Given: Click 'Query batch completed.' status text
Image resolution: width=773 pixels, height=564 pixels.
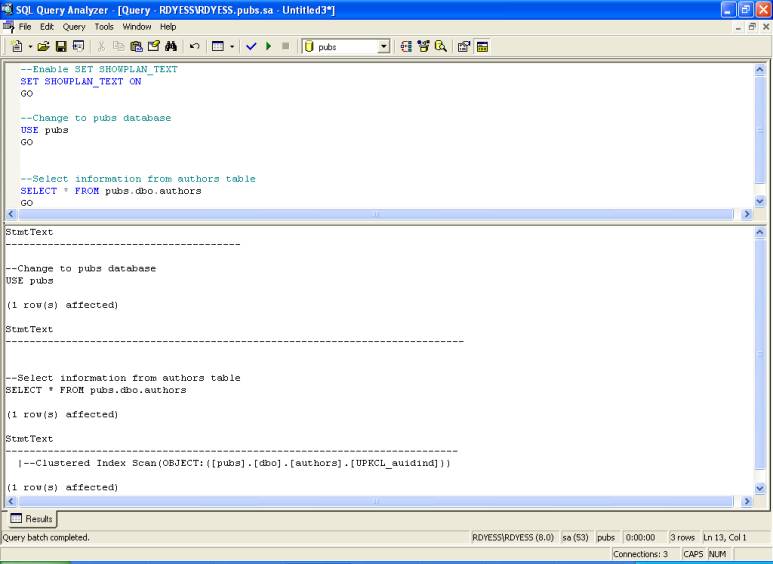Looking at the screenshot, I should coord(46,537).
